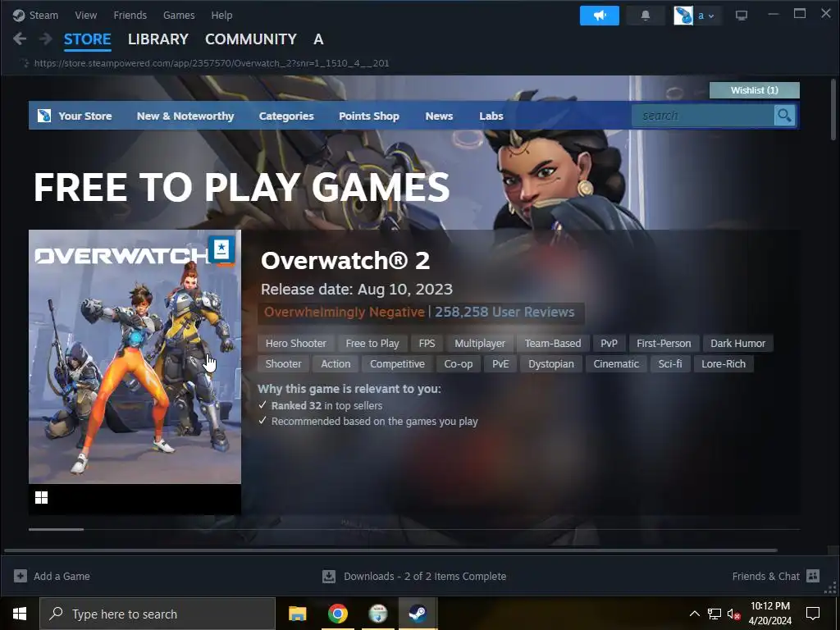This screenshot has width=840, height=630.
Task: Switch to the LIBRARY tab
Action: pos(158,39)
